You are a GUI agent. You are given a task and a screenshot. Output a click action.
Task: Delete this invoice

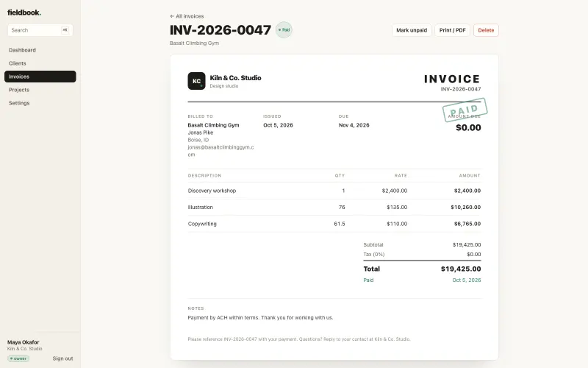[x=486, y=30]
